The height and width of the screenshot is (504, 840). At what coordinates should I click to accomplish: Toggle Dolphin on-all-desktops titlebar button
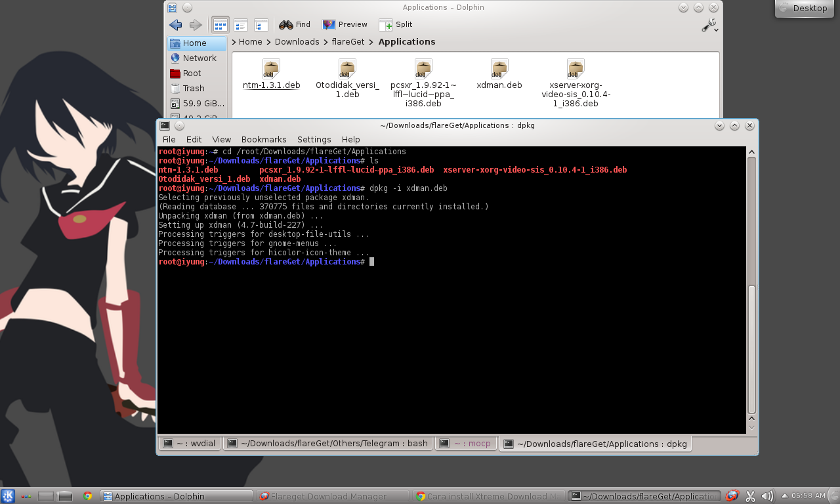[x=187, y=8]
